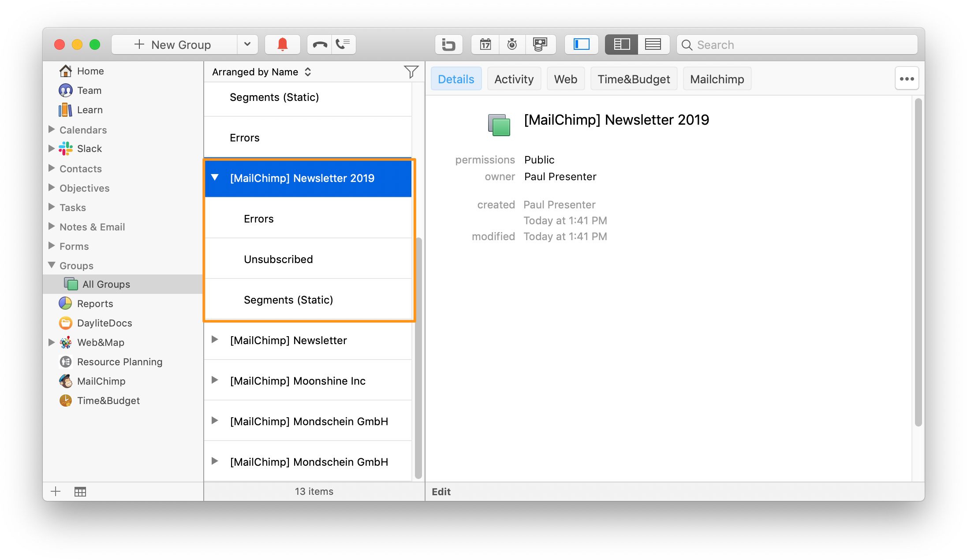This screenshot has width=967, height=560.
Task: Collapse the [MailChimp] Newsletter 2019 group
Action: (215, 178)
